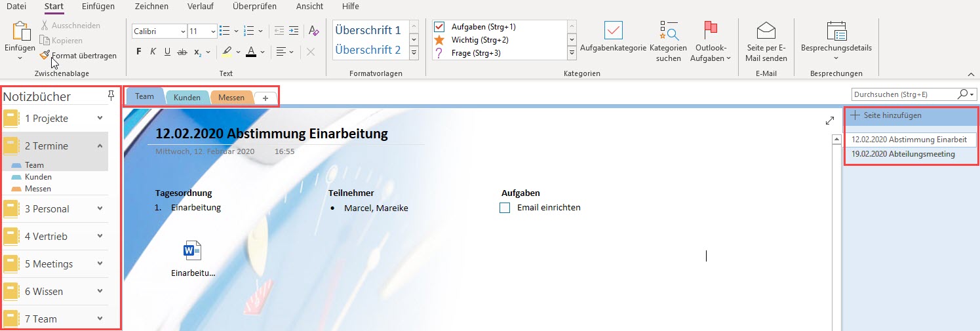Select 12.02.2020 Abstimmung Einarbeit page entry
Viewport: 980px width, 331px height.
(910, 140)
